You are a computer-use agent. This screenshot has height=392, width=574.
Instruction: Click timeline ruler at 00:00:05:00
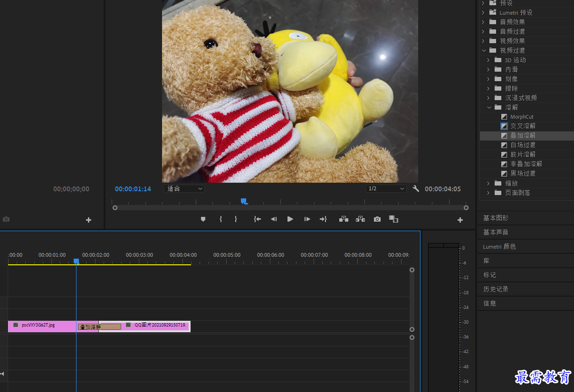coord(227,255)
